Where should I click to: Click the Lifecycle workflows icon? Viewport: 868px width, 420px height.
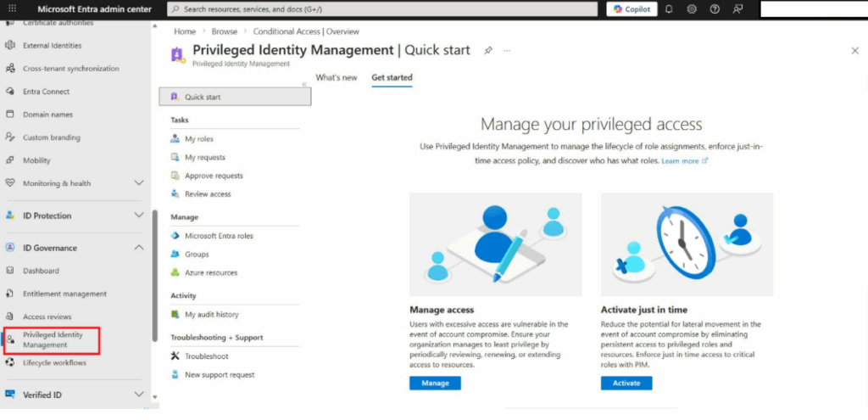pos(10,362)
